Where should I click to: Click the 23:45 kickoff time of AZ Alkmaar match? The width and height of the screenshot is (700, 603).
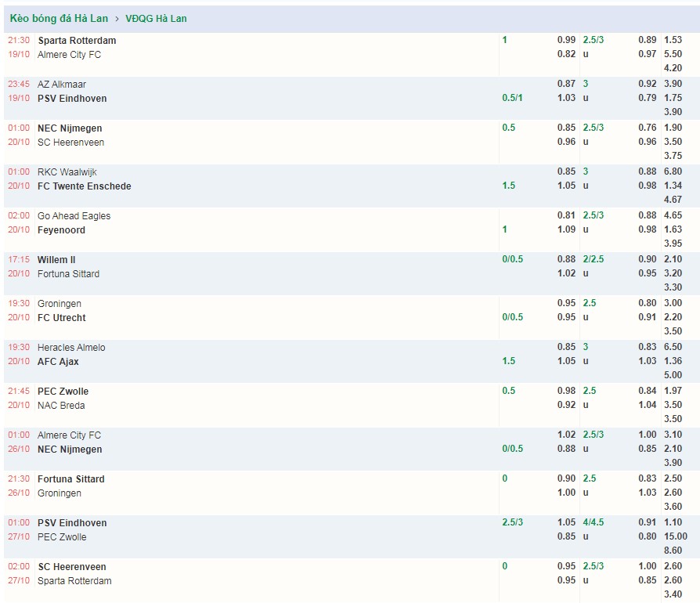(x=19, y=84)
